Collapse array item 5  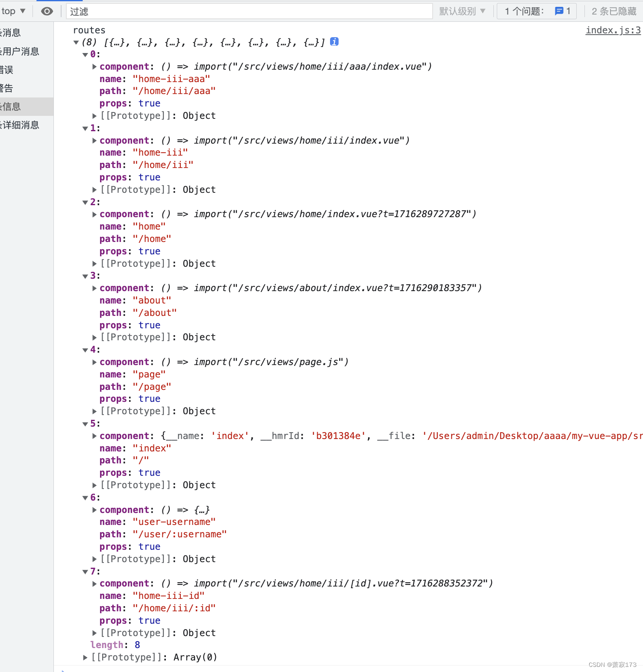(85, 424)
